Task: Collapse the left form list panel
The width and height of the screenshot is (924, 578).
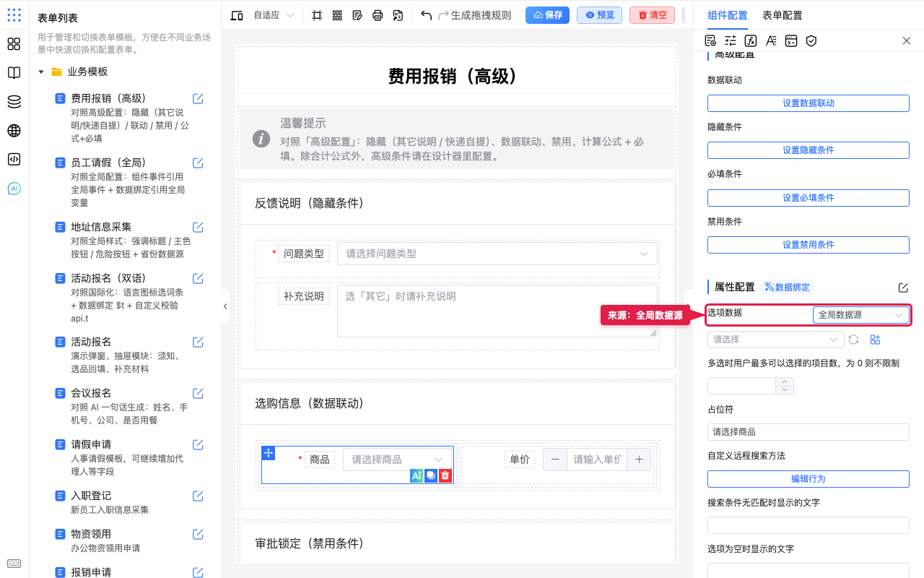Action: pos(225,306)
